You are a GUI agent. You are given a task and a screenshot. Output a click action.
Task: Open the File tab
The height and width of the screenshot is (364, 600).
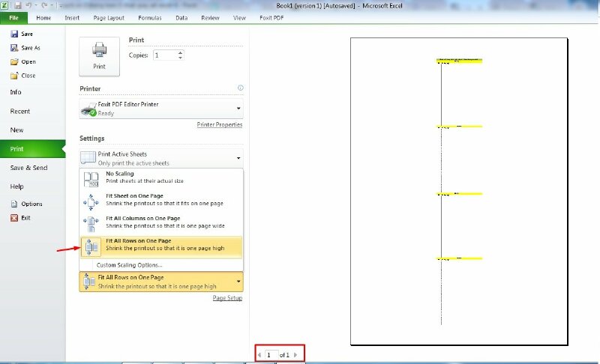click(x=13, y=18)
